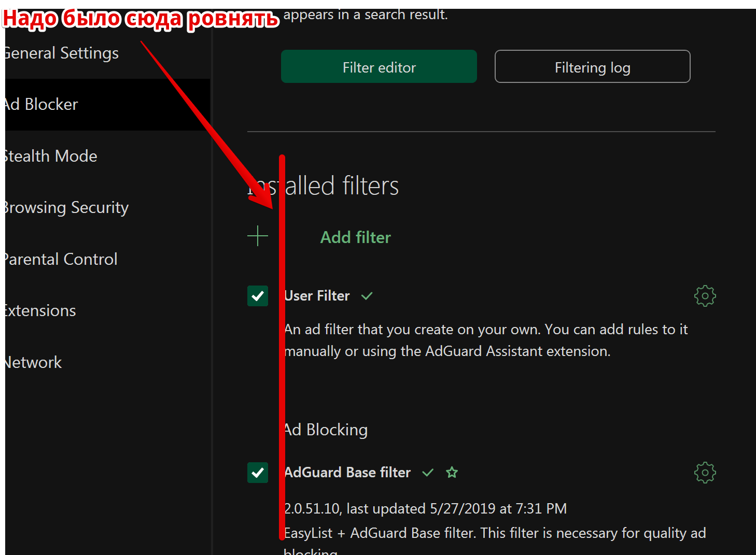This screenshot has height=555, width=756.
Task: Open the User Filter gear settings
Action: coord(705,296)
